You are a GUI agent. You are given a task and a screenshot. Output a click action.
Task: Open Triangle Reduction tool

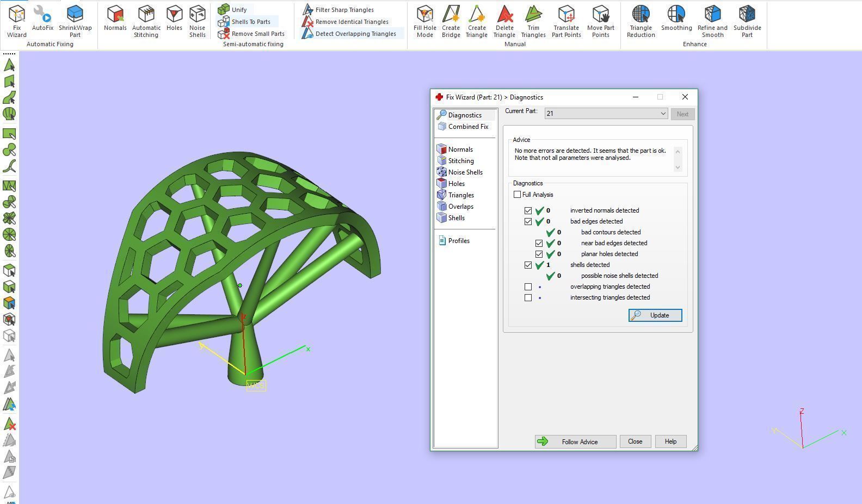pos(641,22)
